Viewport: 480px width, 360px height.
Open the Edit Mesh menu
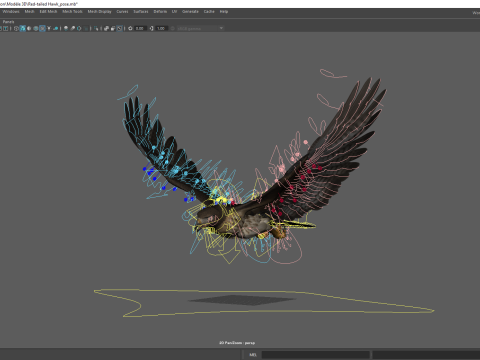click(48, 12)
